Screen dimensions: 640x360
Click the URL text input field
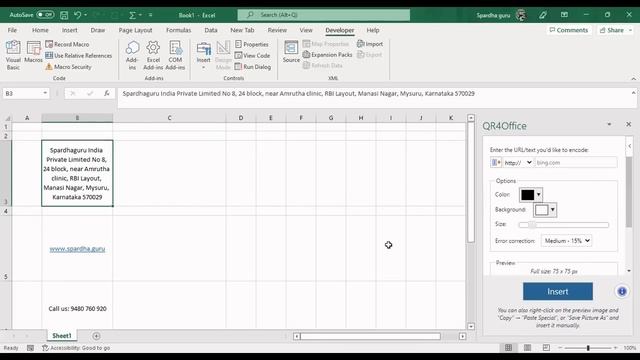tap(576, 162)
